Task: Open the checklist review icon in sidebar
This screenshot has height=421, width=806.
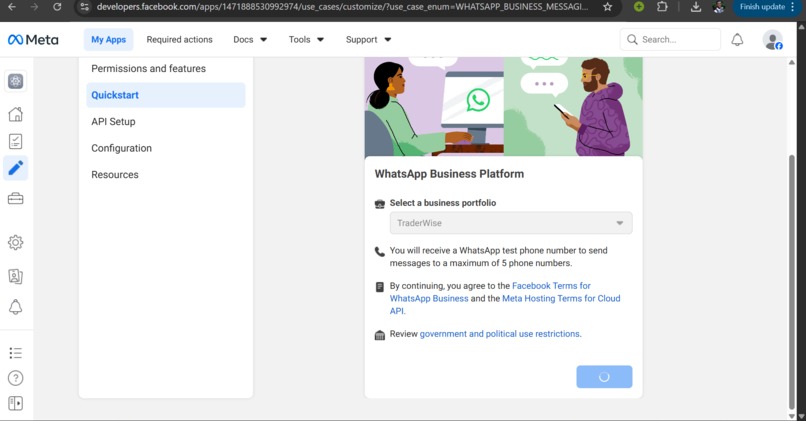Action: tap(15, 141)
